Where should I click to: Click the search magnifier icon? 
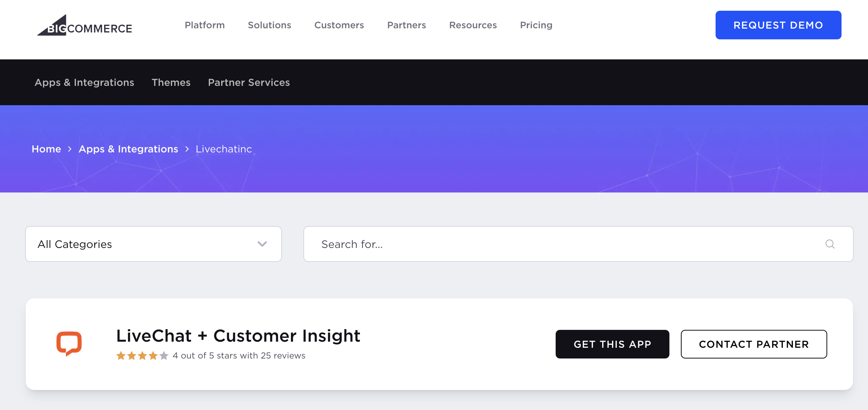tap(830, 244)
